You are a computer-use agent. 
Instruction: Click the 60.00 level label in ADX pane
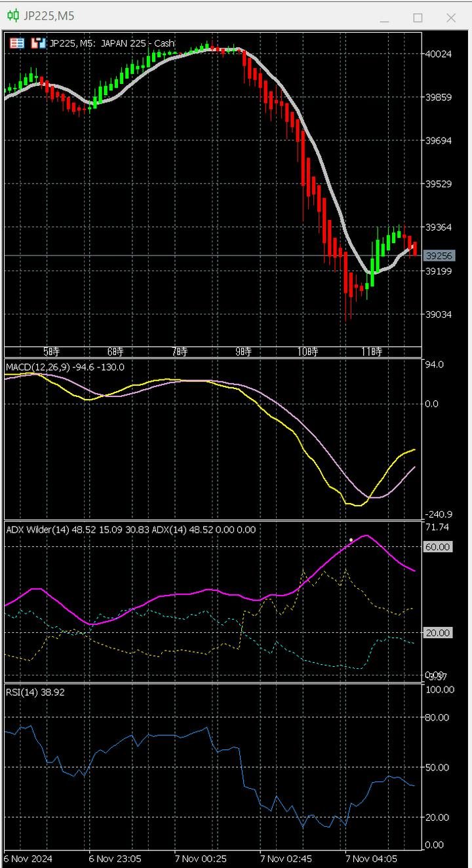(439, 546)
